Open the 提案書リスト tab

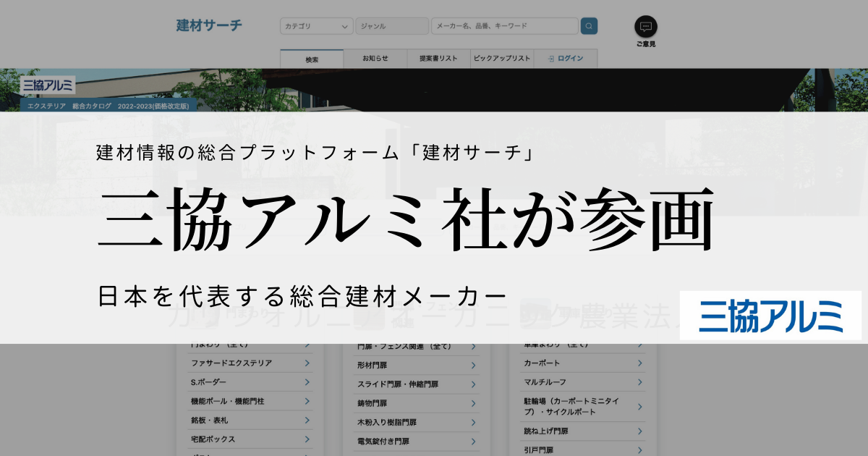point(438,59)
